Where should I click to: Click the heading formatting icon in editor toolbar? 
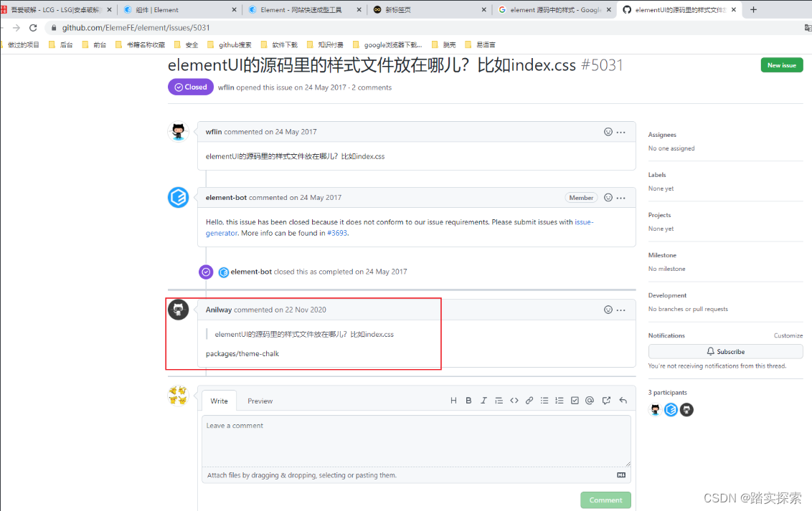coord(453,401)
